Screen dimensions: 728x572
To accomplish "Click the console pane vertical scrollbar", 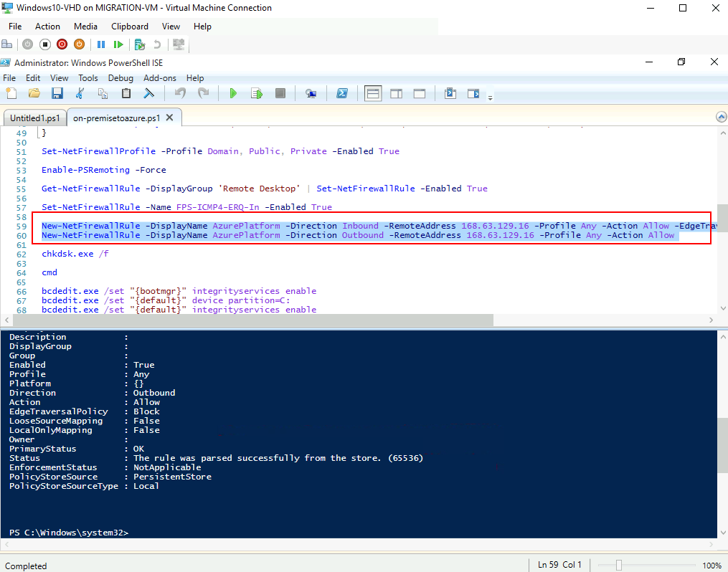I will (x=722, y=444).
